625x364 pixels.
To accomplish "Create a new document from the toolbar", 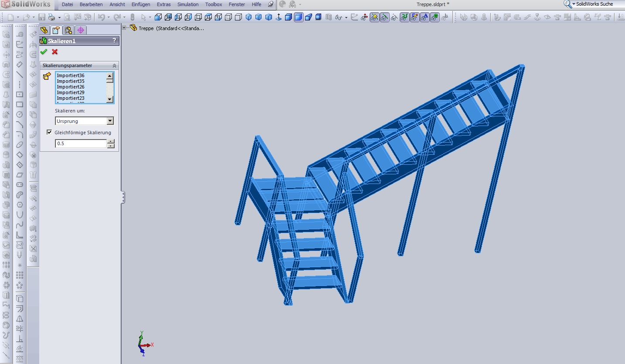I will [x=10, y=17].
